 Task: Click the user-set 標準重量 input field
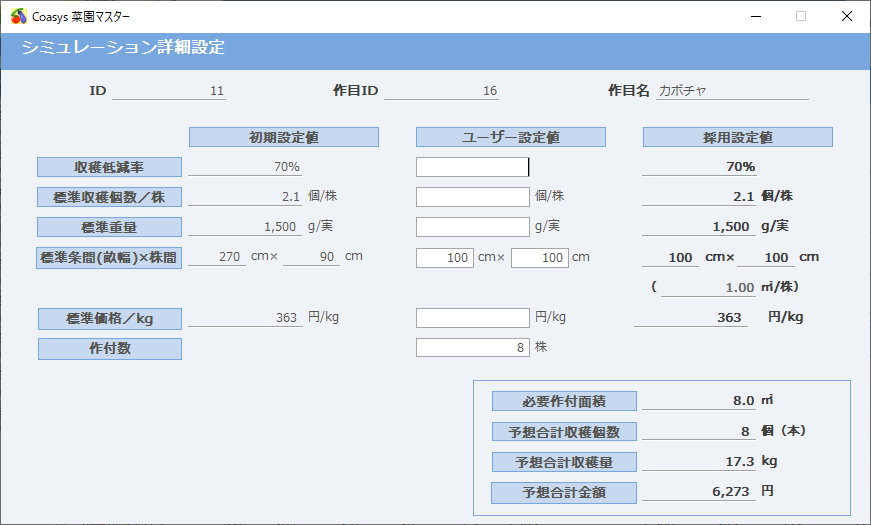point(472,227)
